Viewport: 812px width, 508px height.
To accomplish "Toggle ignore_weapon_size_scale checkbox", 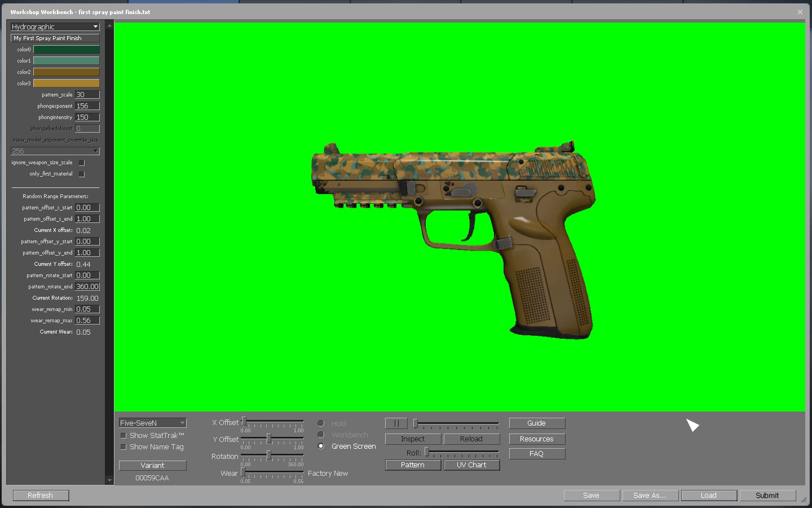I will [x=82, y=163].
